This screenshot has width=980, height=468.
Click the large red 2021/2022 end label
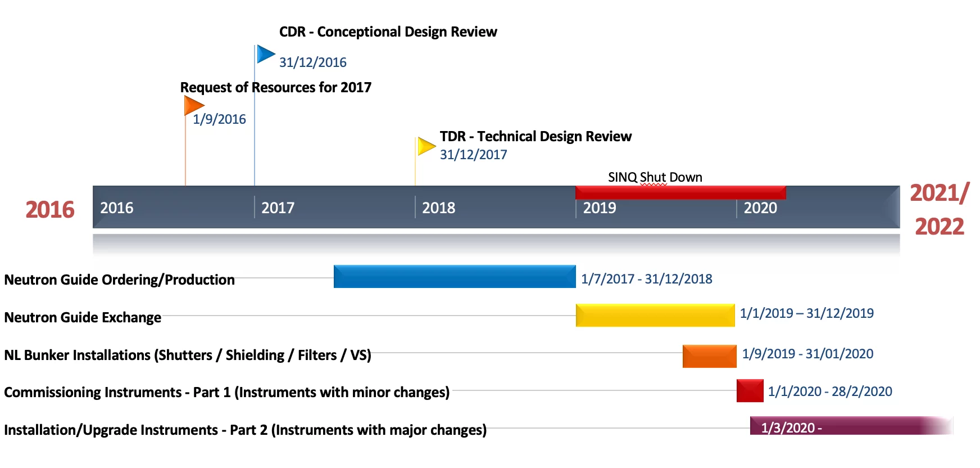(x=939, y=210)
